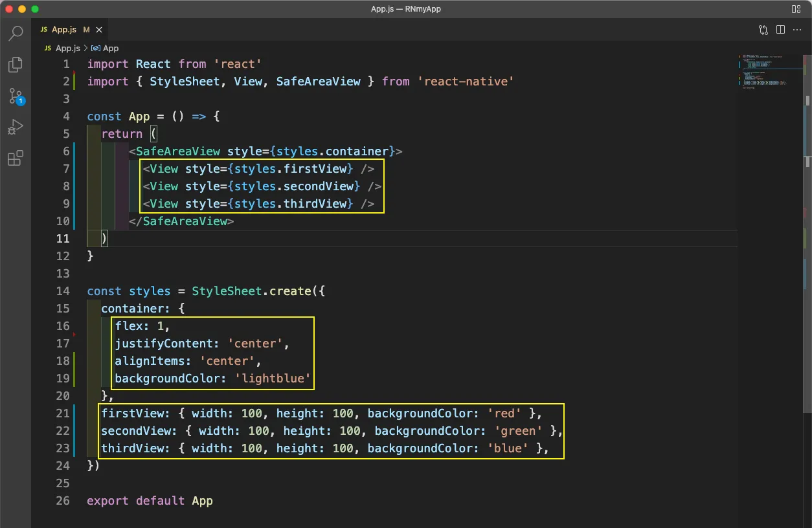
Task: Click "export default App" on line 26
Action: pyautogui.click(x=150, y=501)
